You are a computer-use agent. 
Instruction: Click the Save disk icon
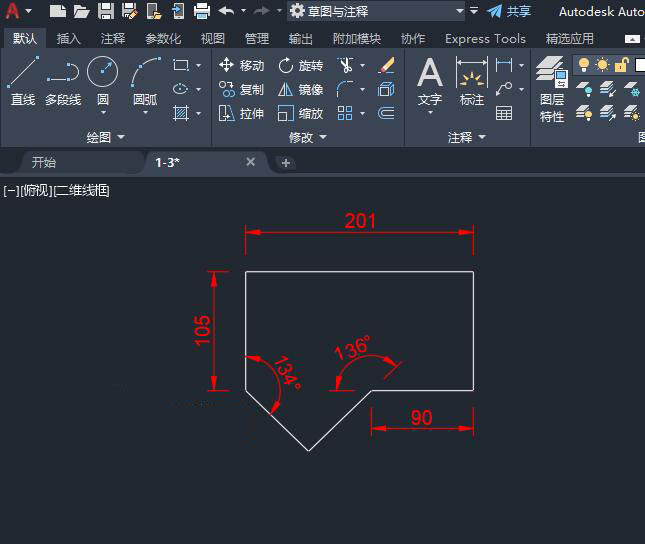click(x=106, y=11)
